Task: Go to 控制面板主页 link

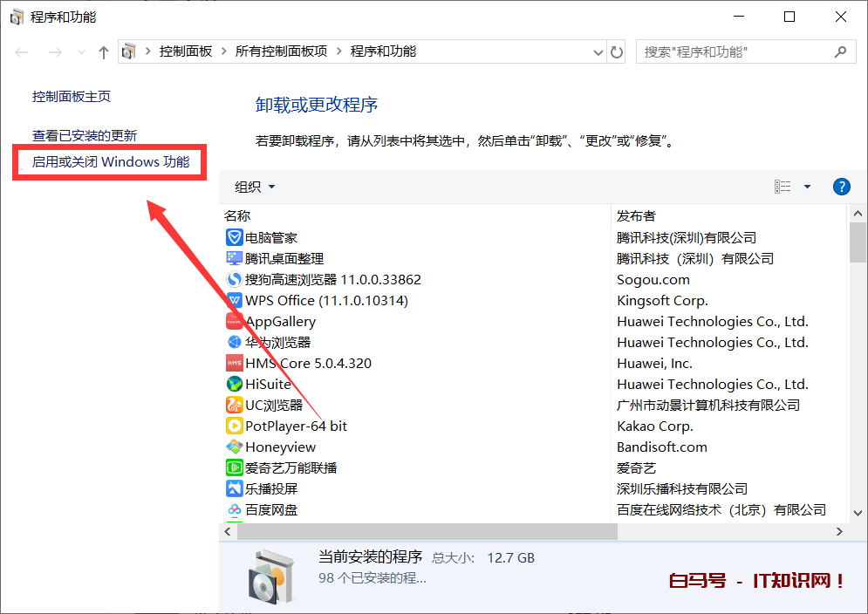Action: [x=72, y=96]
